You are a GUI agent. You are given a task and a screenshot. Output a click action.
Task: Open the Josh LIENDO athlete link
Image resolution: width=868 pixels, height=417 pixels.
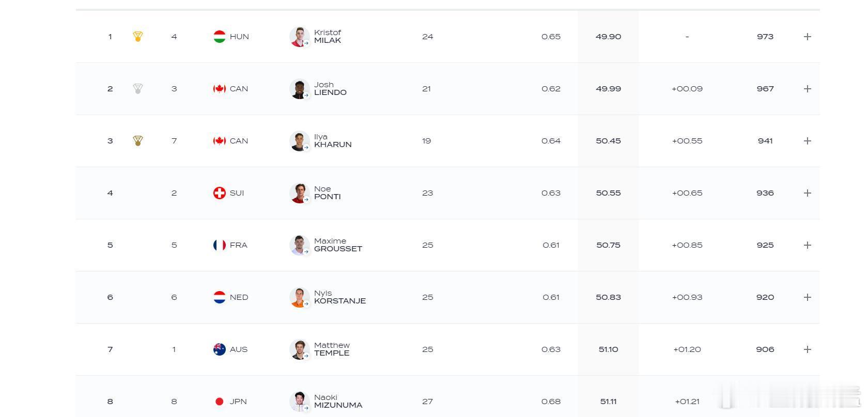330,89
